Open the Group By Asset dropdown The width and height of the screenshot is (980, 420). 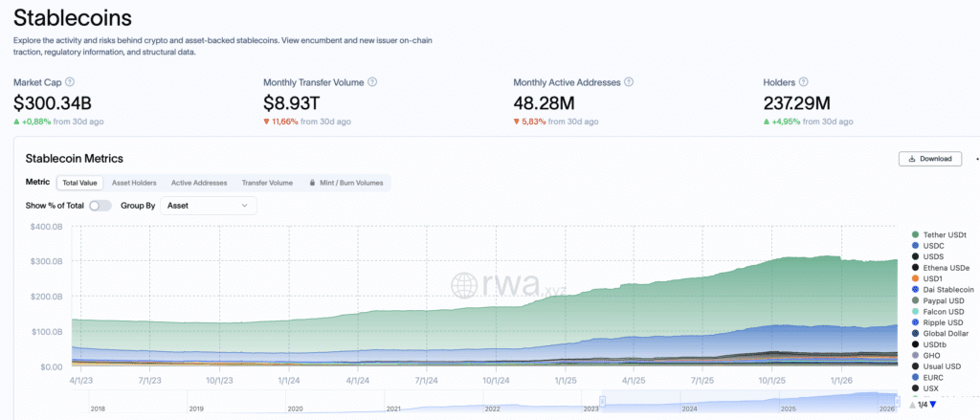(208, 205)
